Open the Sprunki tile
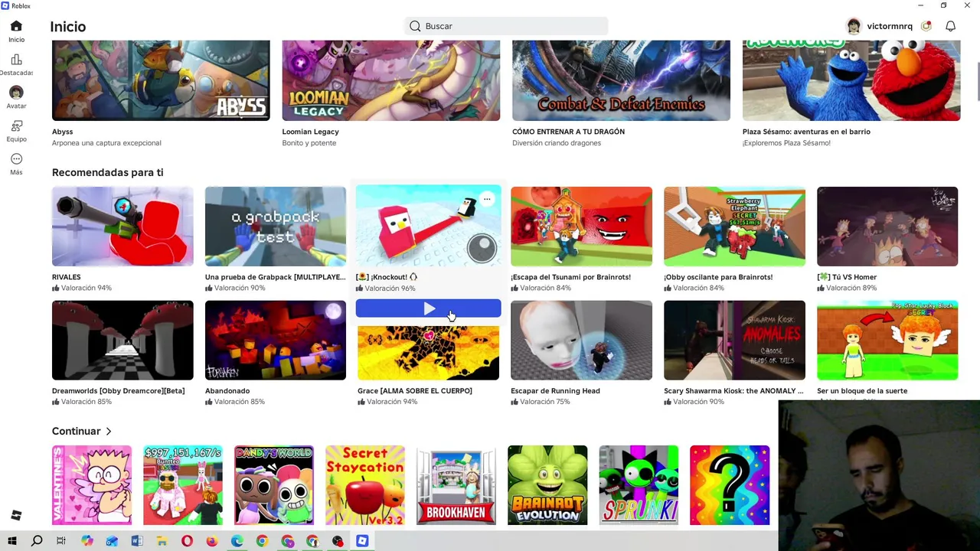This screenshot has height=551, width=980. pyautogui.click(x=639, y=485)
